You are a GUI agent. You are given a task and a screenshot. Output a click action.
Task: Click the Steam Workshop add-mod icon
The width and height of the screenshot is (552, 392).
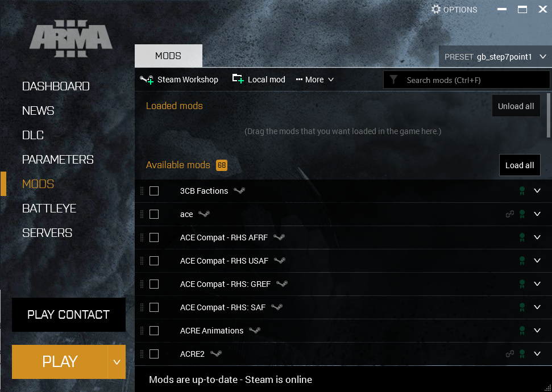(x=147, y=80)
